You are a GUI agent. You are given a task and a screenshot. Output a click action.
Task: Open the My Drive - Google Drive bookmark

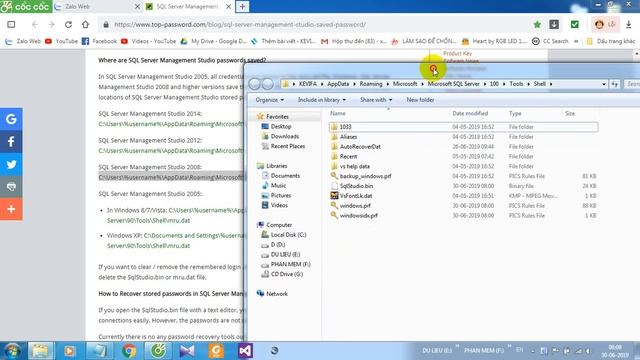[213, 41]
